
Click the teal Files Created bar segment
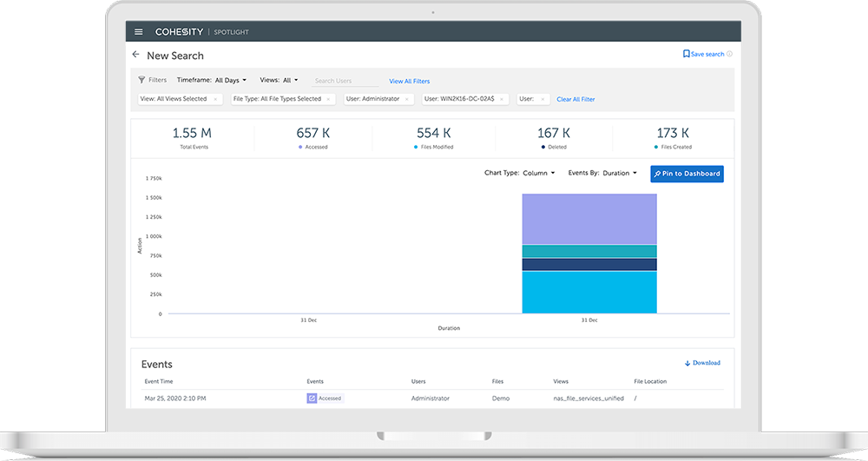point(589,251)
